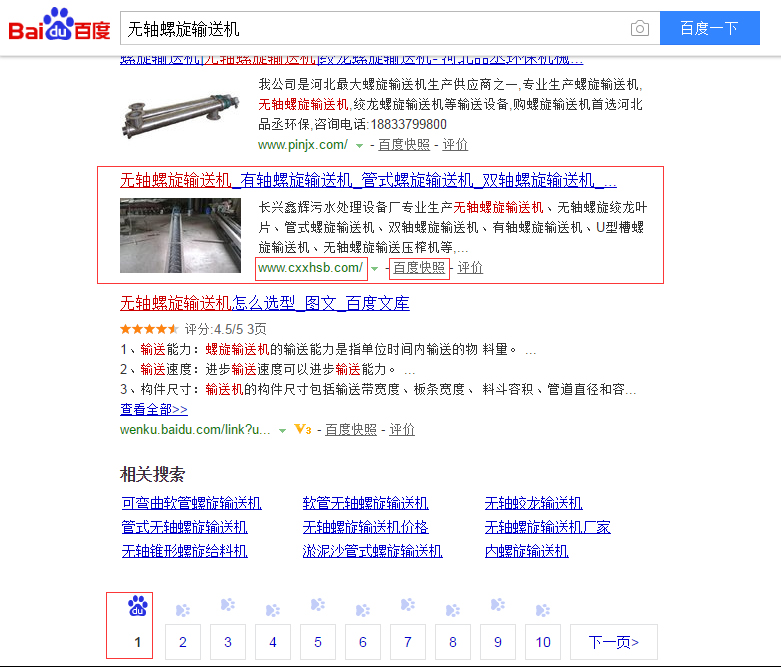Click the paw icon above page 8
Image resolution: width=781 pixels, height=667 pixels.
[x=453, y=610]
